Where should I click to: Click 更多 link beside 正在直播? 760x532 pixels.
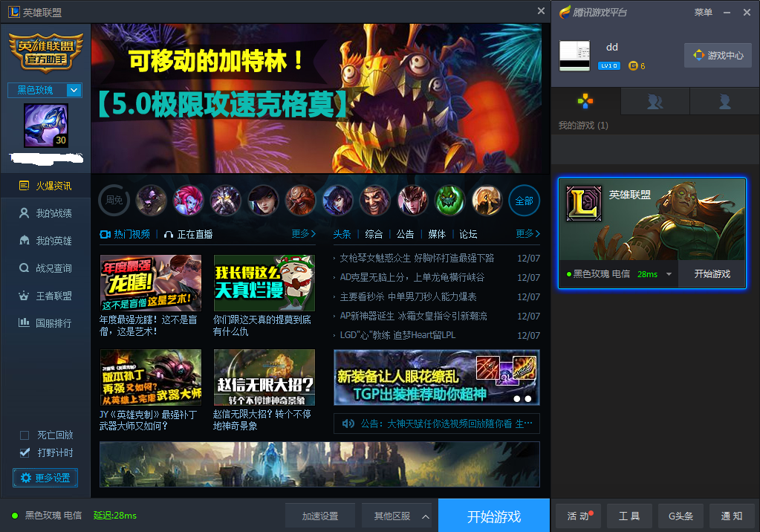(303, 234)
